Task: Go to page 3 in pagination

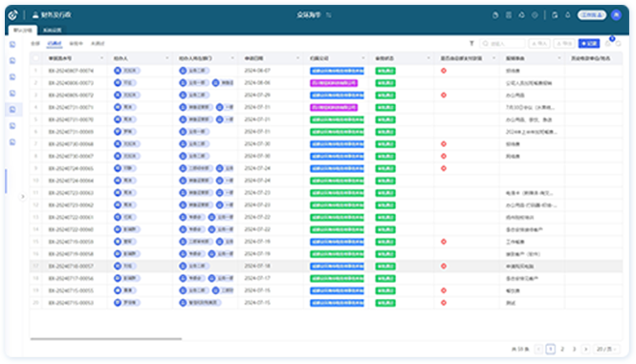Action: tap(574, 349)
